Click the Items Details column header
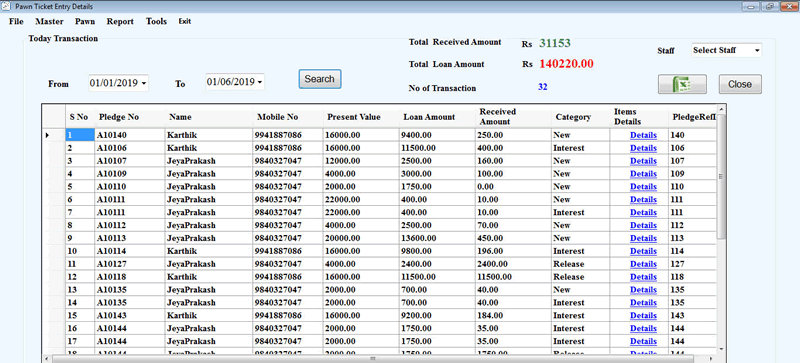The height and width of the screenshot is (363, 800). click(x=639, y=117)
